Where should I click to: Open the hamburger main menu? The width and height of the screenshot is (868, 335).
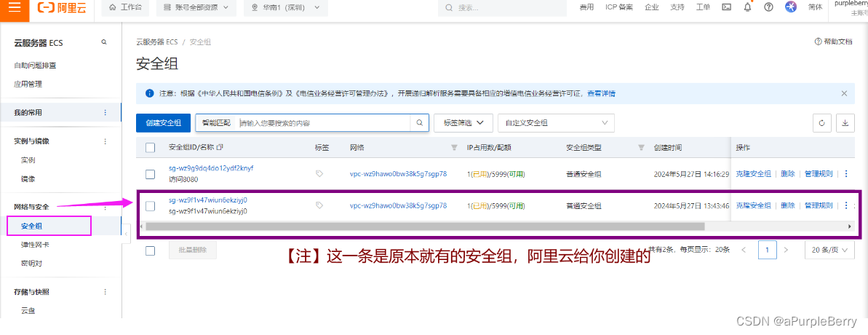click(15, 7)
